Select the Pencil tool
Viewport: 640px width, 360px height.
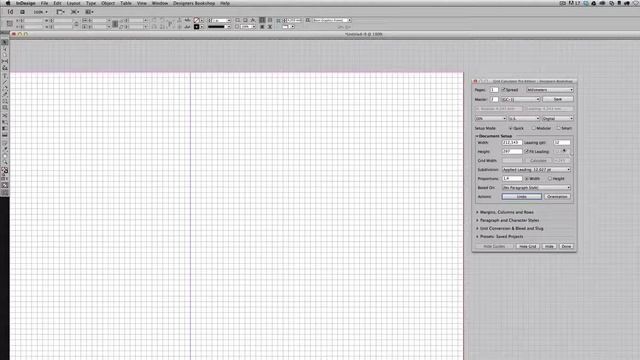point(4,94)
